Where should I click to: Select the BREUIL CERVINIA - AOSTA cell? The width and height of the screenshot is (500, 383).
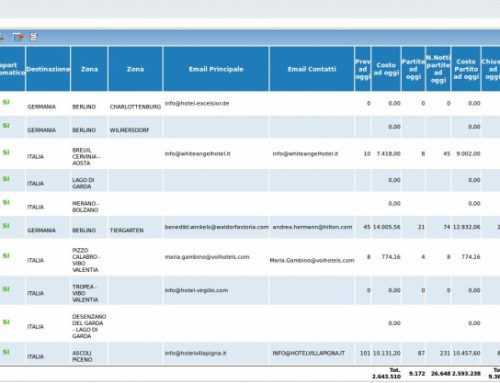(86, 157)
